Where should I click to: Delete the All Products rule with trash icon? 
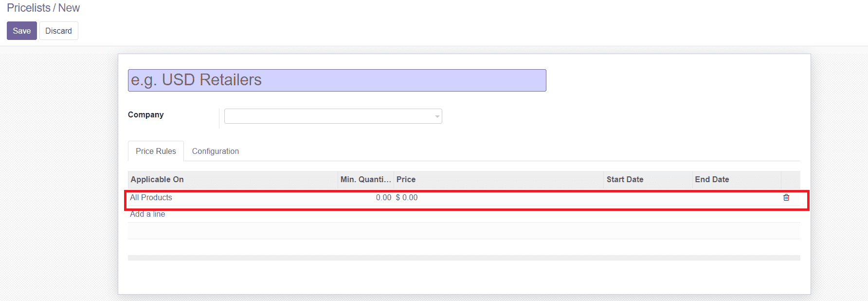pyautogui.click(x=787, y=198)
